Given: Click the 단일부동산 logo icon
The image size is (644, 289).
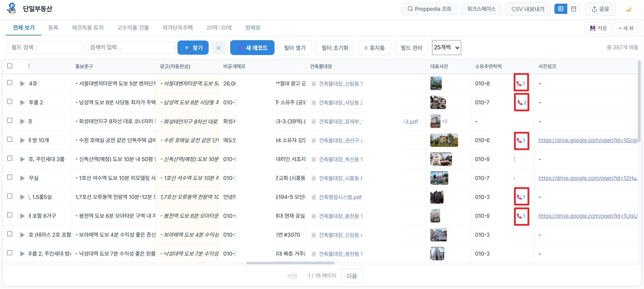Looking at the screenshot, I should pos(11,8).
